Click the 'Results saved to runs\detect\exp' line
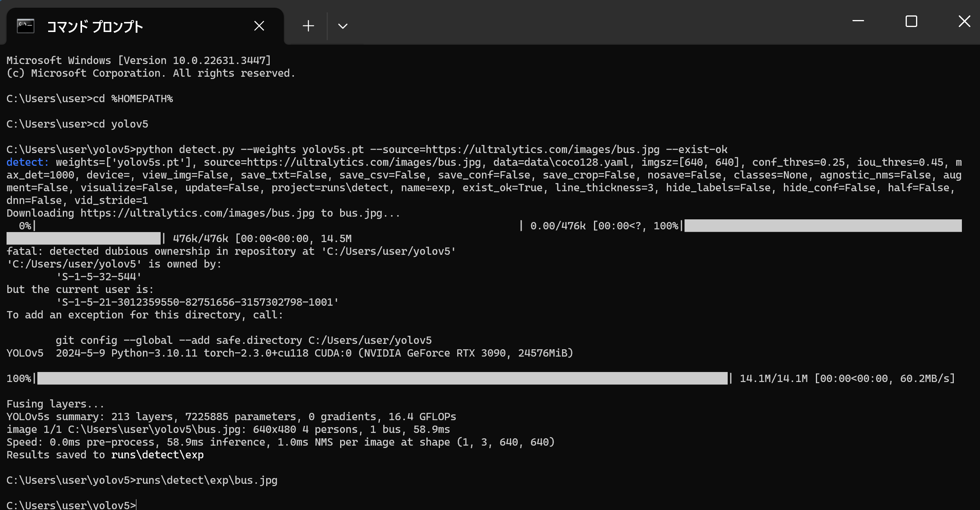Viewport: 980px width, 510px height. (x=105, y=455)
